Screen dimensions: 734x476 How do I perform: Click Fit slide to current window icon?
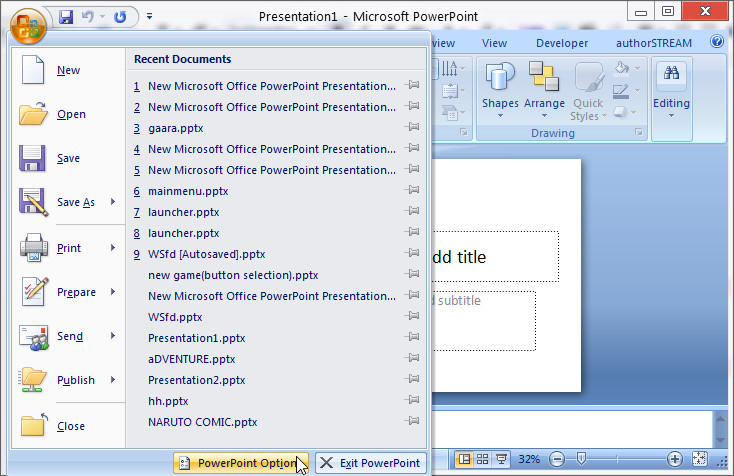(x=699, y=459)
